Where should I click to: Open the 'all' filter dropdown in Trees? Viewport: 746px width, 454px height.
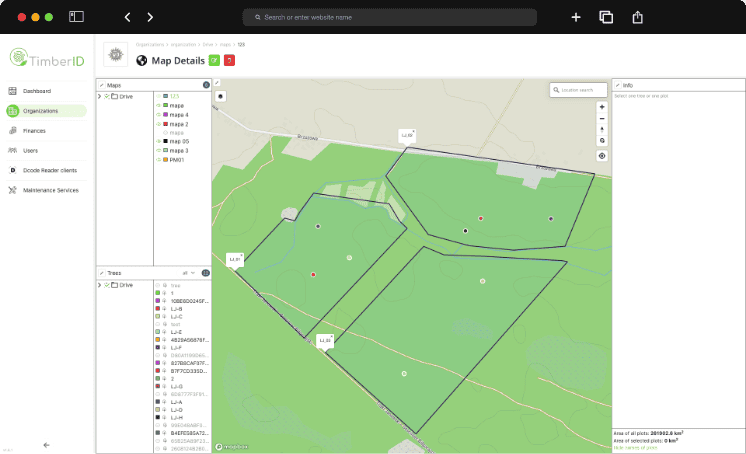(187, 272)
